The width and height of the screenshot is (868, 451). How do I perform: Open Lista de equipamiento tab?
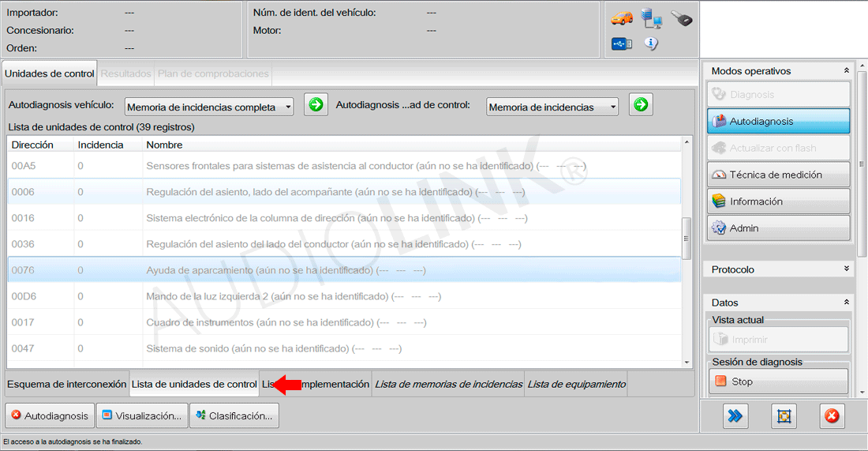[x=576, y=385]
